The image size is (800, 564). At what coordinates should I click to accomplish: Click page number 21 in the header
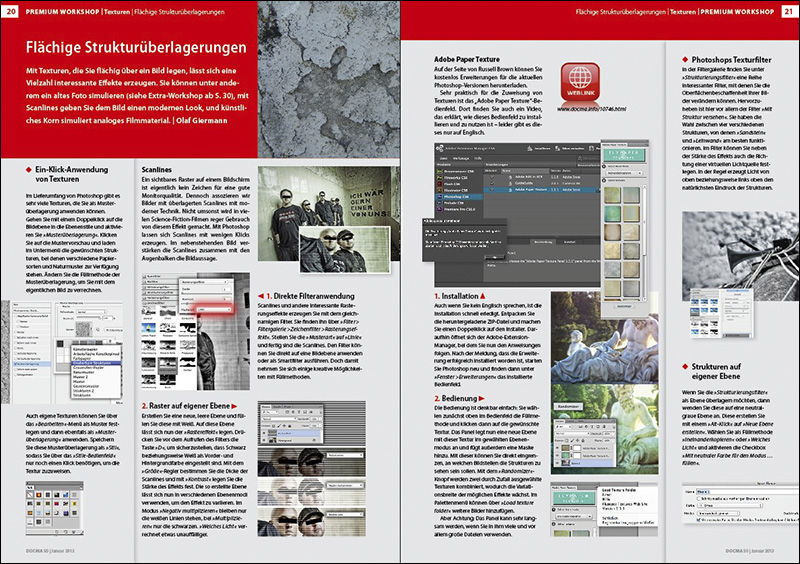[789, 11]
